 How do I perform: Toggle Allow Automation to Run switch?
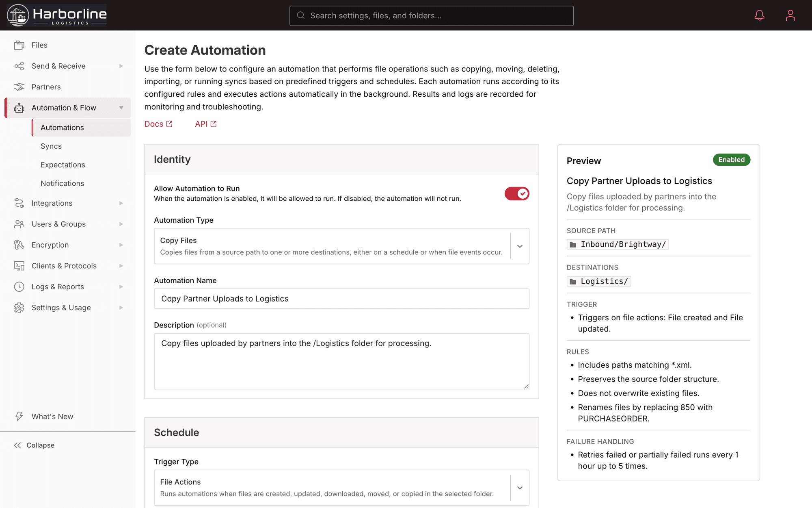click(x=517, y=193)
